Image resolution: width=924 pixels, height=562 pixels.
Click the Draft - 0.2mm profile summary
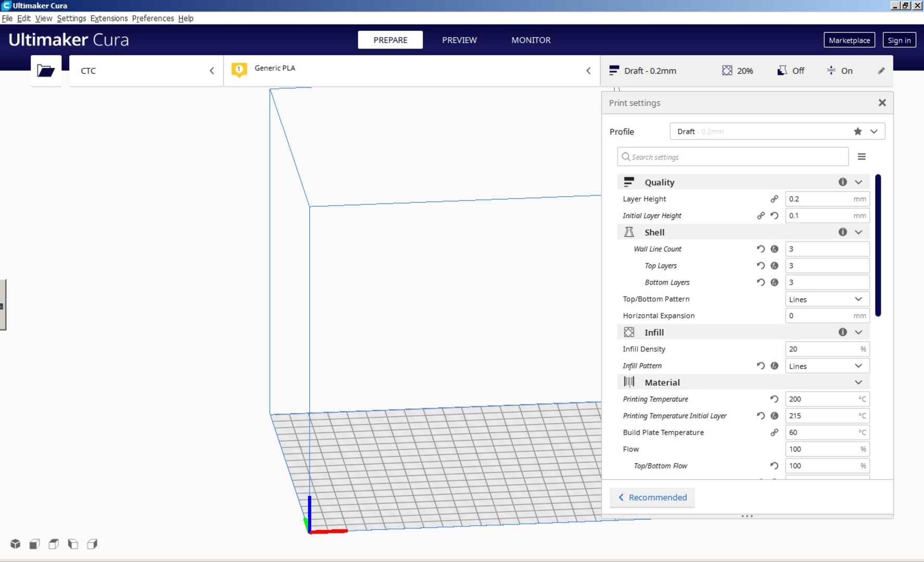coord(643,71)
